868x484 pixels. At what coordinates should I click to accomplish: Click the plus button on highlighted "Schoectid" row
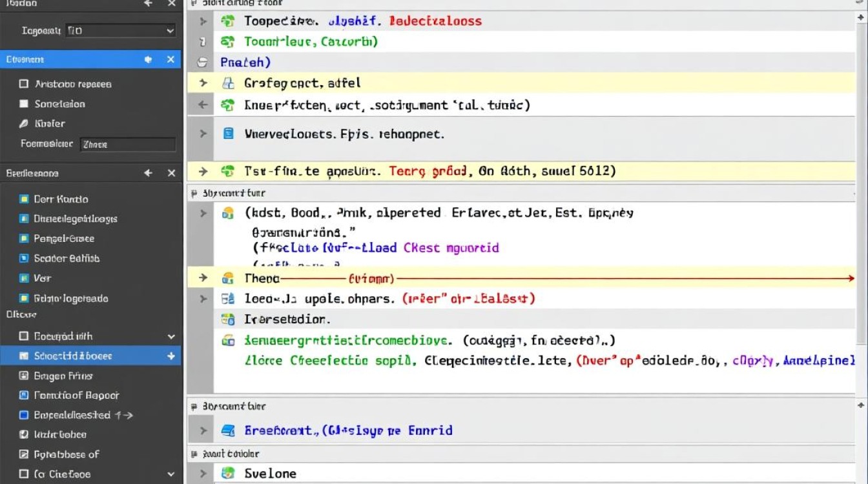(x=171, y=356)
